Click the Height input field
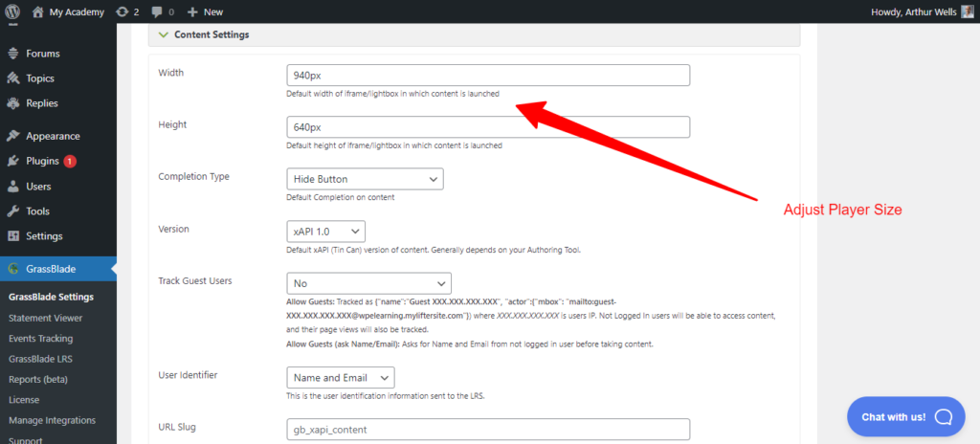 (488, 127)
